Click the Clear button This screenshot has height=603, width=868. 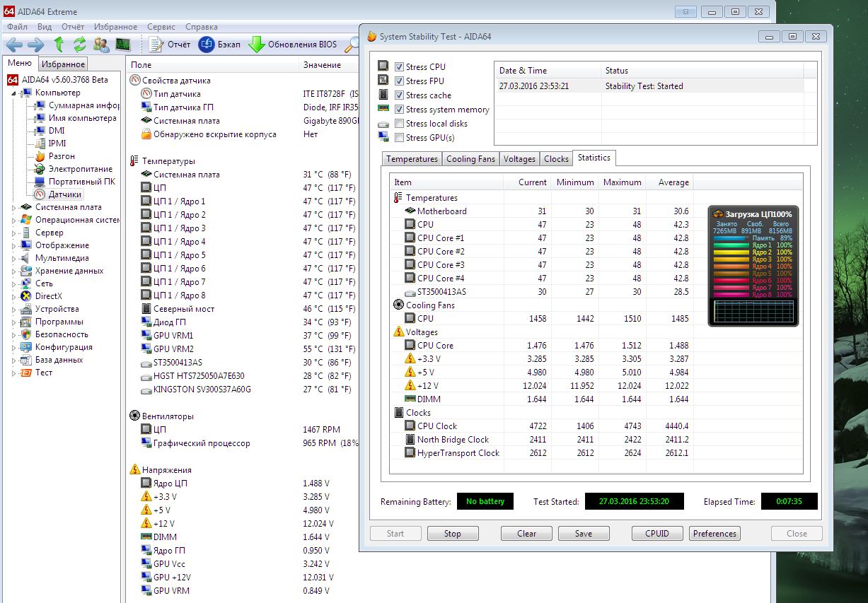pos(527,534)
